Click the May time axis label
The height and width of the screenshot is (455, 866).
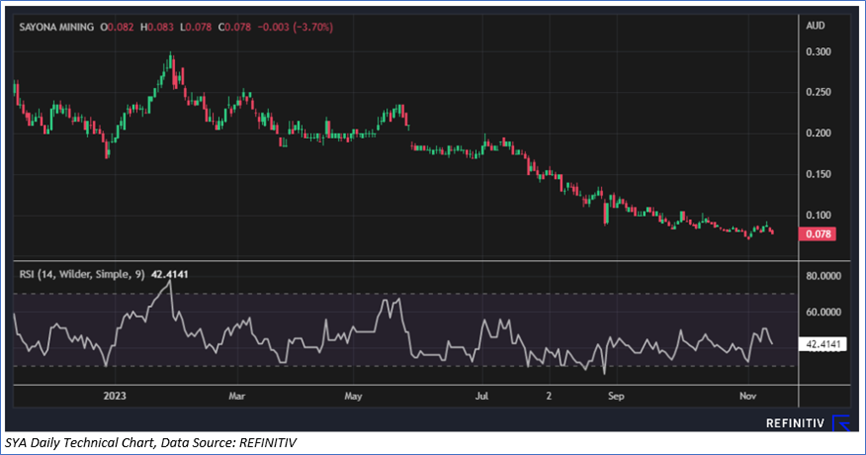click(x=353, y=396)
